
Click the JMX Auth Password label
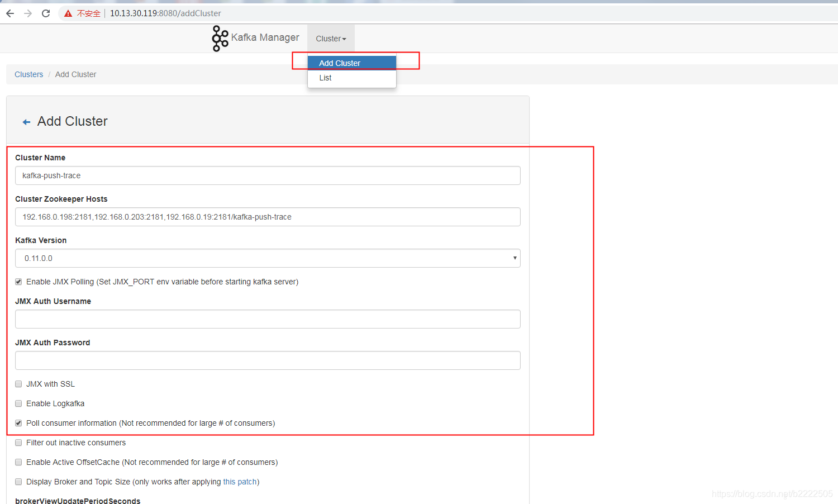[53, 343]
